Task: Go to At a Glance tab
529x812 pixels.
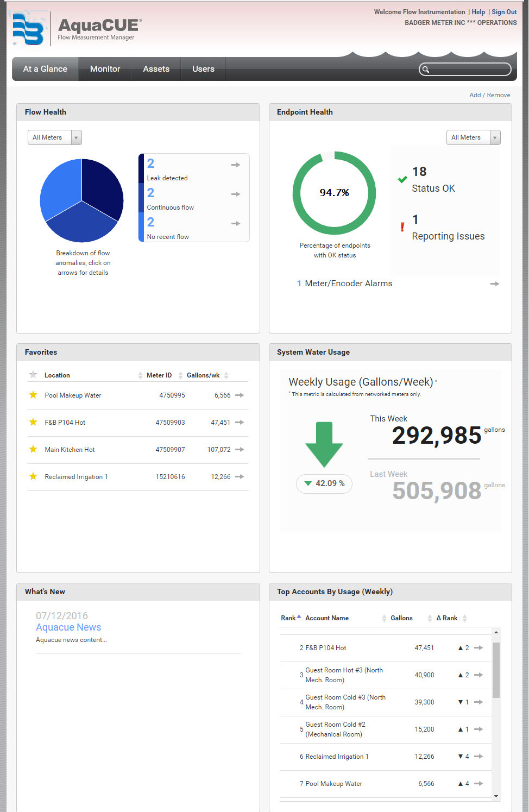Action: coord(45,69)
